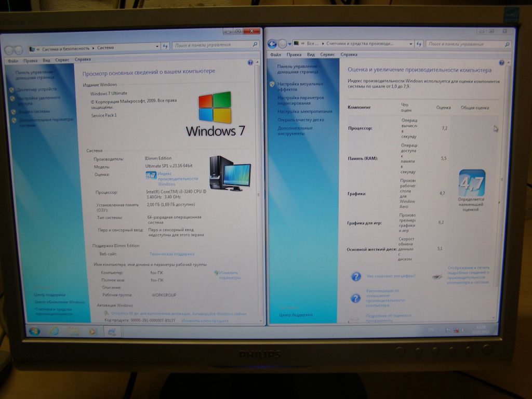The image size is (532, 399).
Task: Refresh the Система window address bar
Action: (165, 46)
